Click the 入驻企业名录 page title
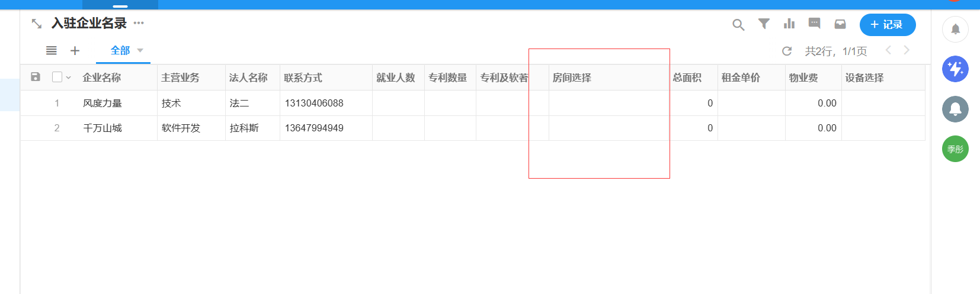980x294 pixels. point(89,23)
